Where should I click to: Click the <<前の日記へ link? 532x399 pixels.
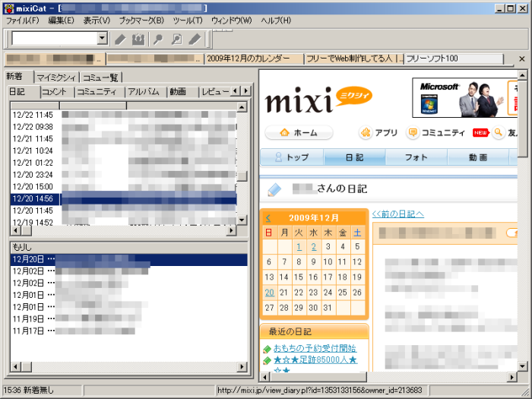coord(398,214)
